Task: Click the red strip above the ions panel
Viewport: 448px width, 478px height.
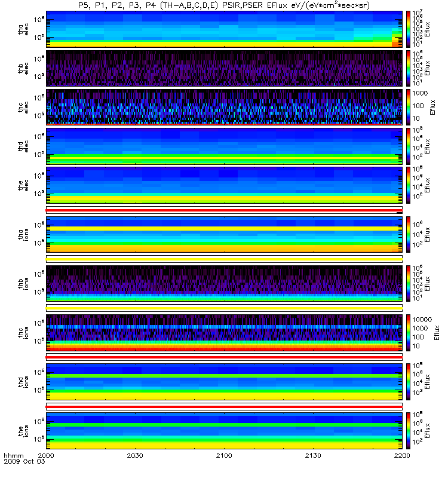Action: [224, 407]
